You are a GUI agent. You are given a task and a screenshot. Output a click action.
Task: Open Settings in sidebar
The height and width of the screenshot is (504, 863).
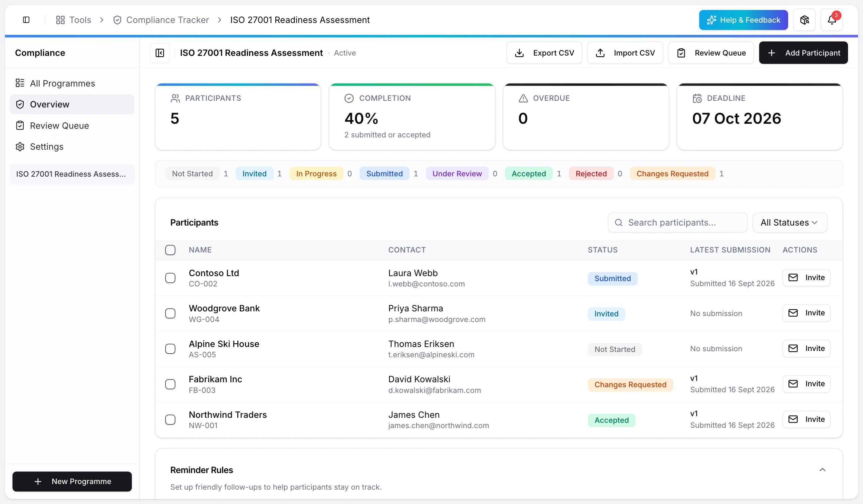[x=72, y=146]
